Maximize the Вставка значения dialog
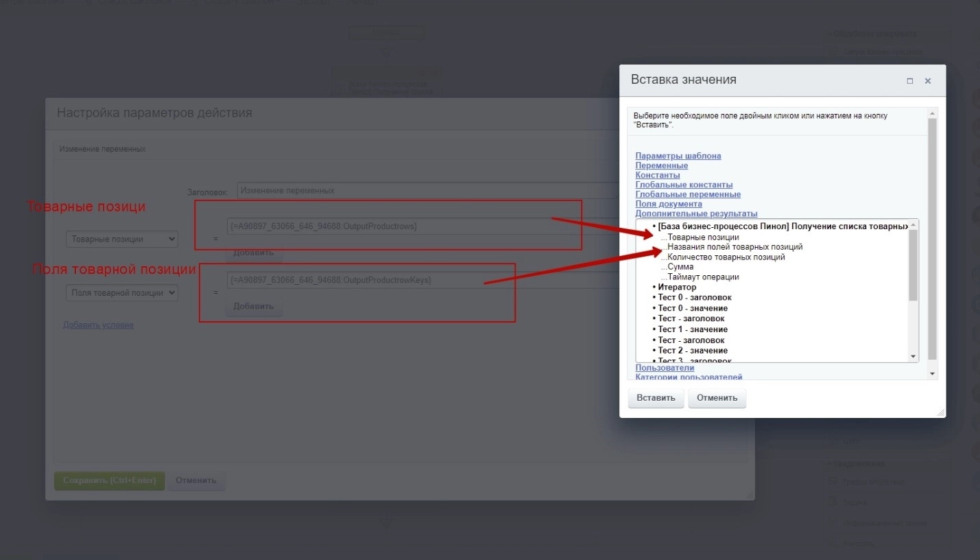Viewport: 980px width, 560px height. [910, 81]
